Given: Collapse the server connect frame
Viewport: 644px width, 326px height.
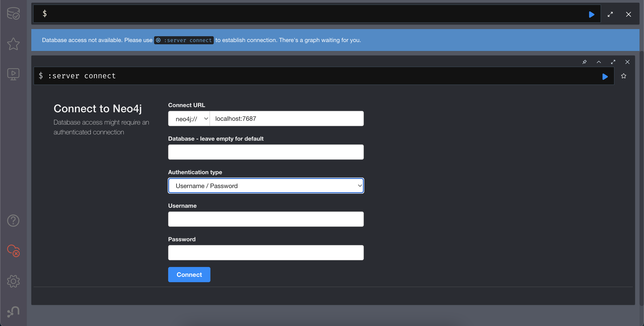Looking at the screenshot, I should tap(599, 62).
